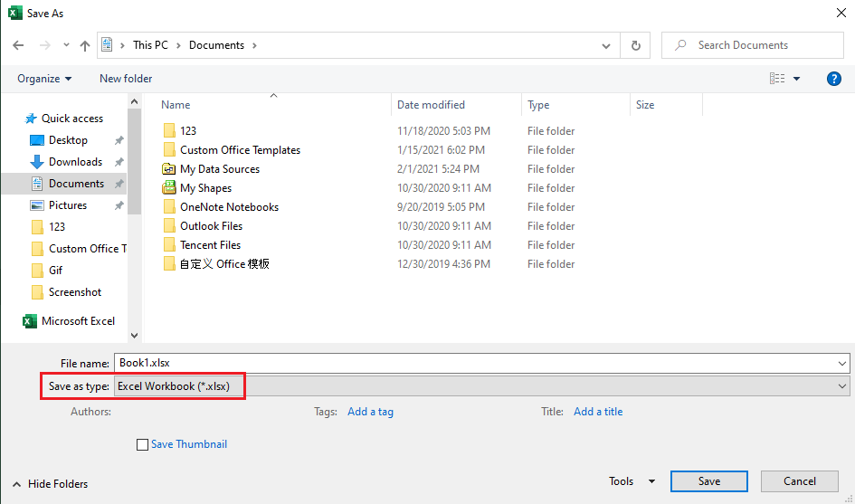Viewport: 855px width, 504px height.
Task: Click Add a title link
Action: pos(598,412)
